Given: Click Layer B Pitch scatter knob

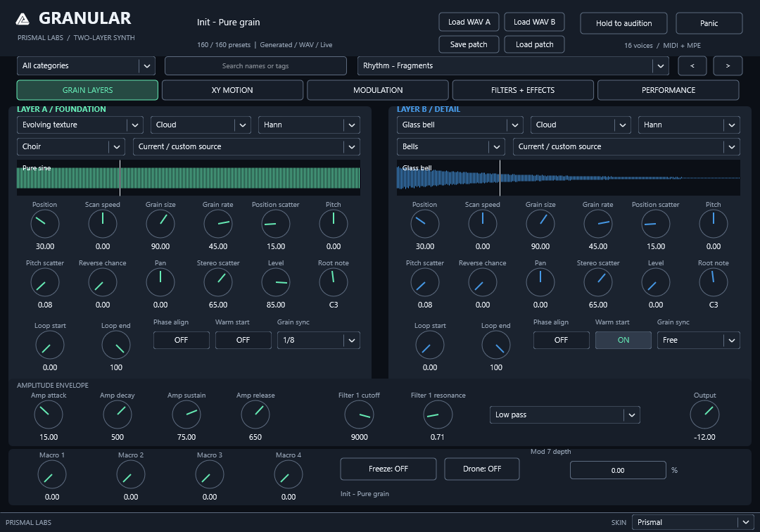Looking at the screenshot, I should [x=425, y=282].
